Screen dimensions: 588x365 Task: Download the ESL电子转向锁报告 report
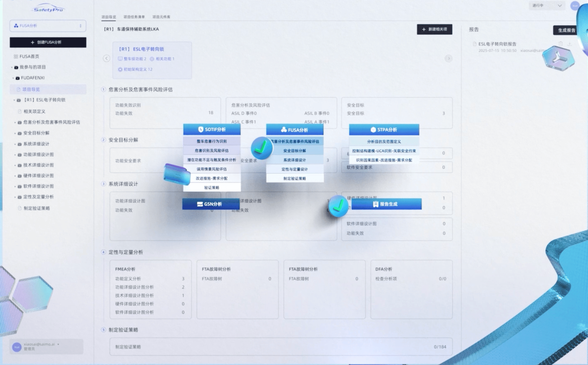[570, 44]
